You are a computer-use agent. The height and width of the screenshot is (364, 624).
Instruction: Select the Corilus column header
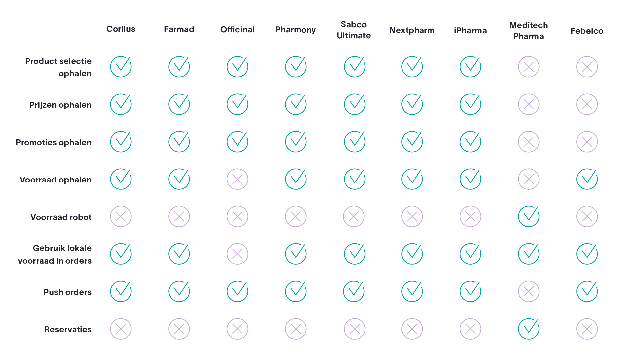coord(121,29)
